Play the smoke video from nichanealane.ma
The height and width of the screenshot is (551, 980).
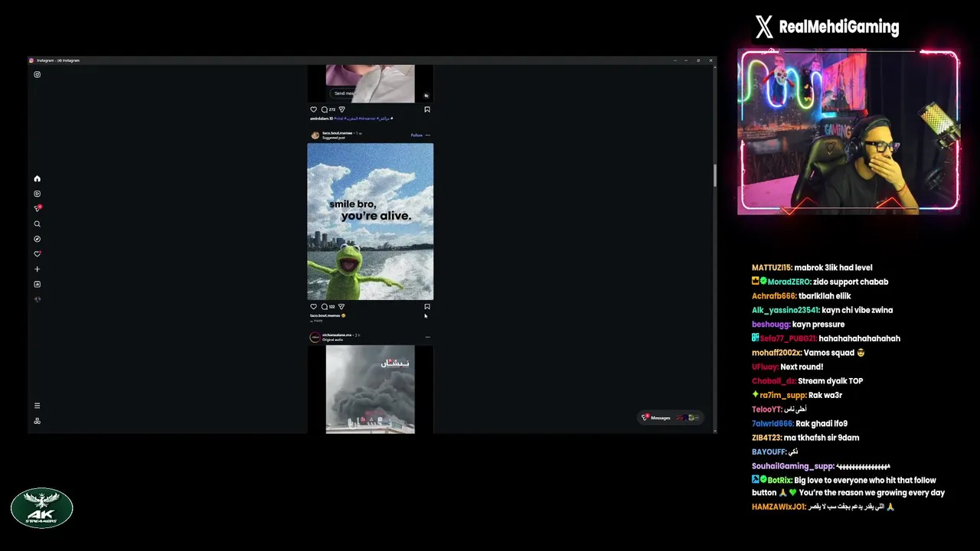pos(370,390)
